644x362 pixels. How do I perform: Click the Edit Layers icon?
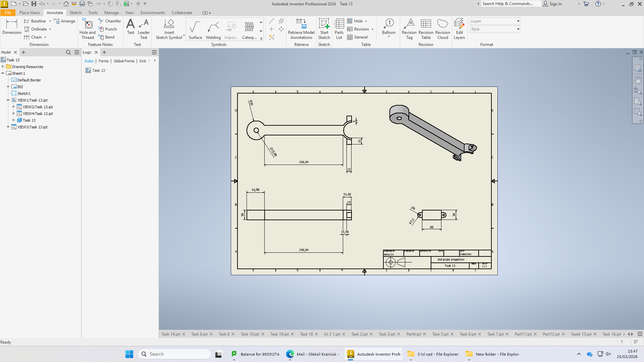tap(459, 29)
